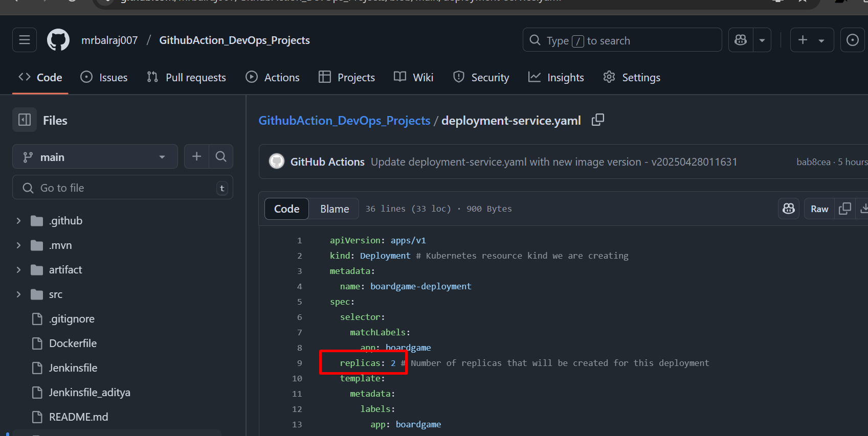
Task: Open the .github folder
Action: (65, 221)
